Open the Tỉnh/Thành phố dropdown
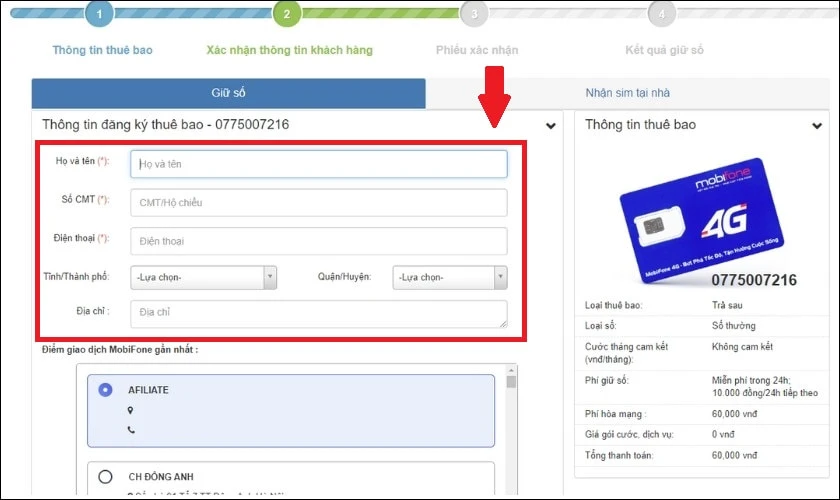840x500 pixels. [204, 278]
